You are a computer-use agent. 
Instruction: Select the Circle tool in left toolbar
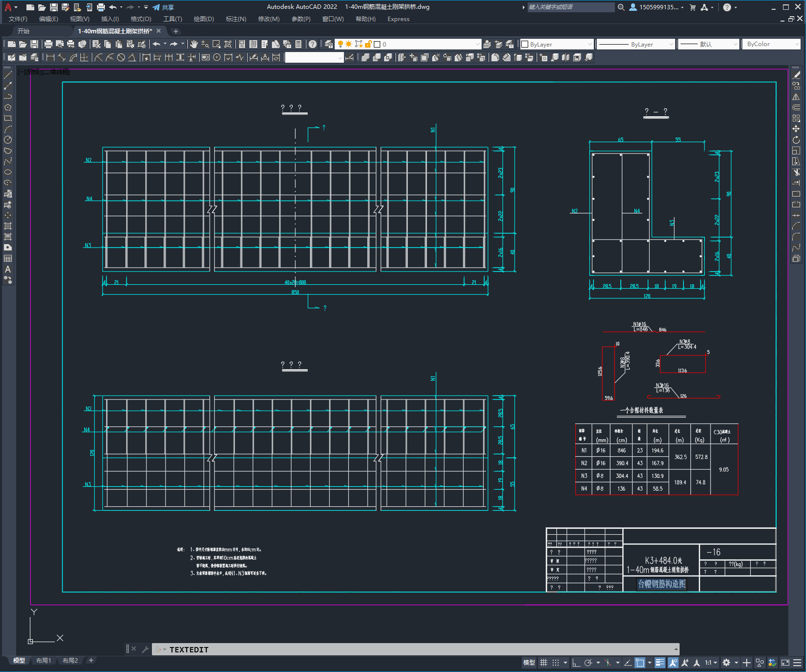coord(8,140)
